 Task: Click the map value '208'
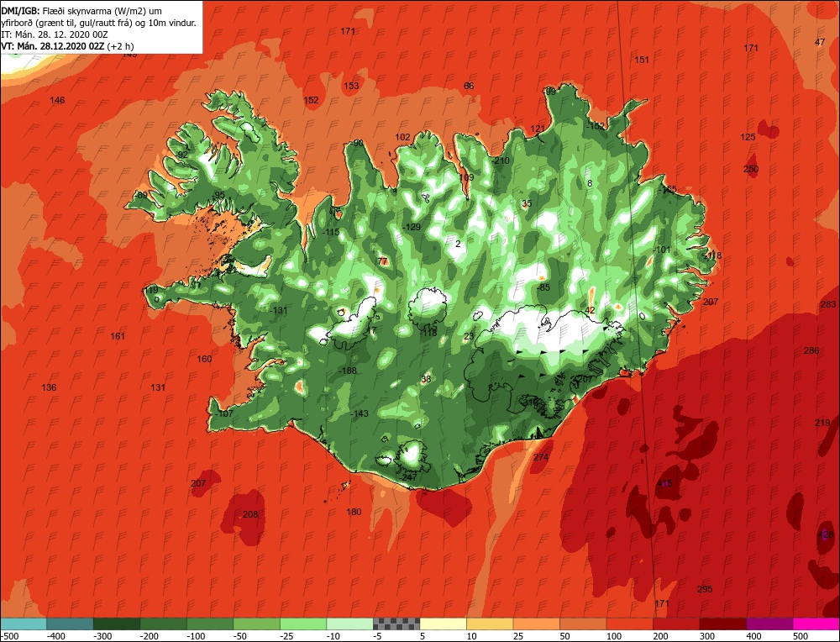pyautogui.click(x=250, y=514)
